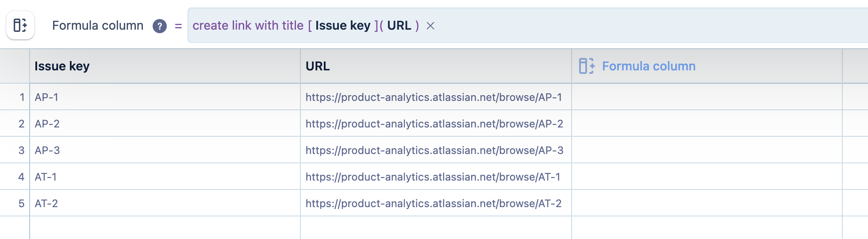This screenshot has height=239, width=868.
Task: Click inside the formula input field
Action: 619,26
